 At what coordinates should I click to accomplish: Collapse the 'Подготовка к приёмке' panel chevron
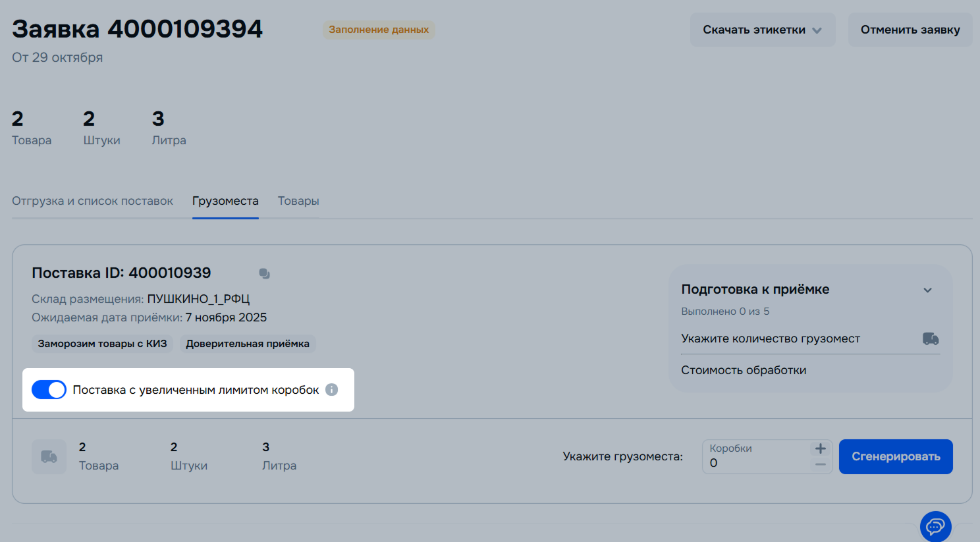tap(927, 290)
